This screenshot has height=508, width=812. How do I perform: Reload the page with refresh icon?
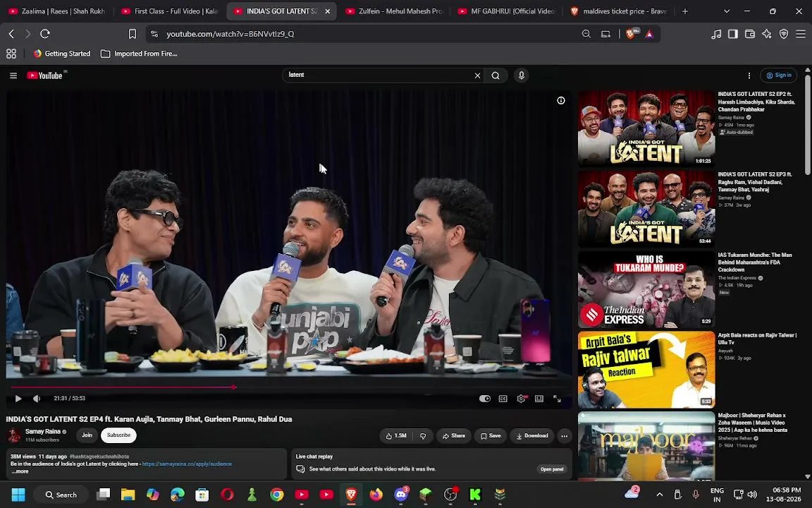tap(45, 34)
